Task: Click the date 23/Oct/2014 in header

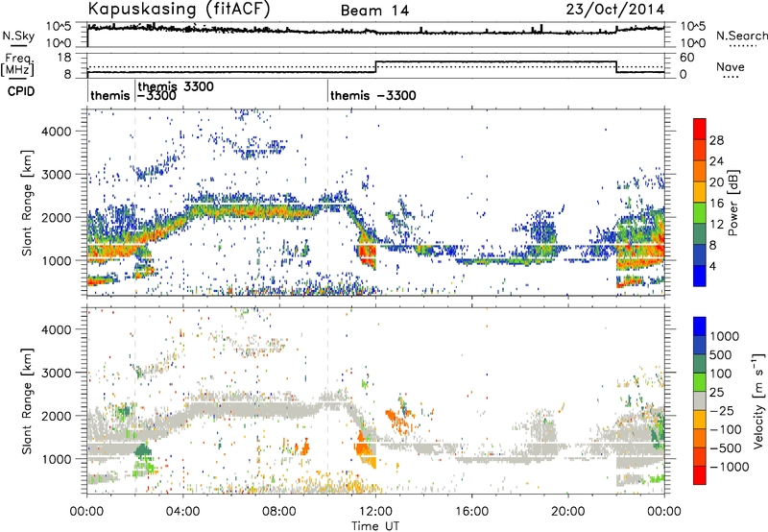Action: point(615,10)
